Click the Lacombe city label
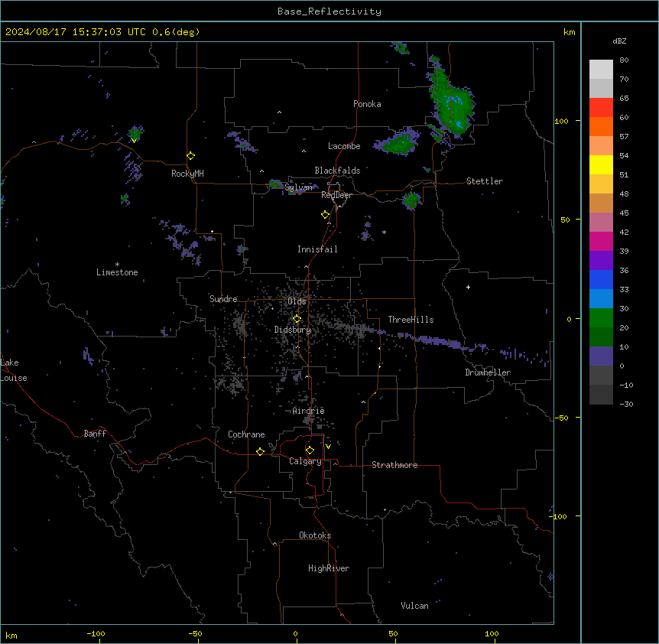Screen dimensions: 659x644 [x=344, y=146]
